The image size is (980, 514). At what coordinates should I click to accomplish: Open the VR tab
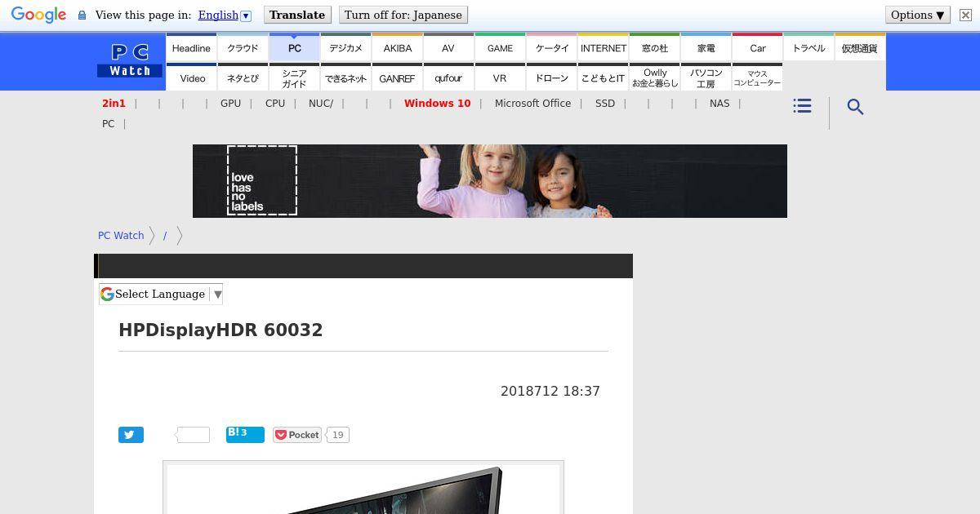click(500, 78)
